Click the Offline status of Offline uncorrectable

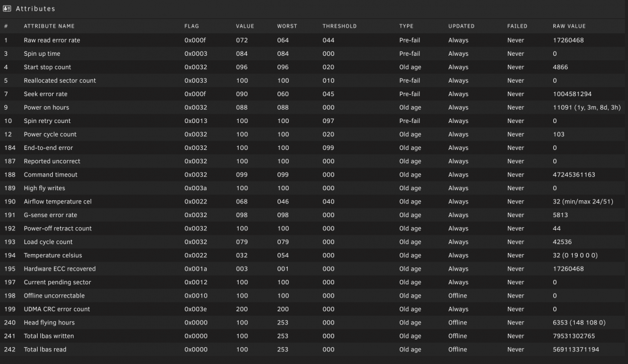click(457, 296)
